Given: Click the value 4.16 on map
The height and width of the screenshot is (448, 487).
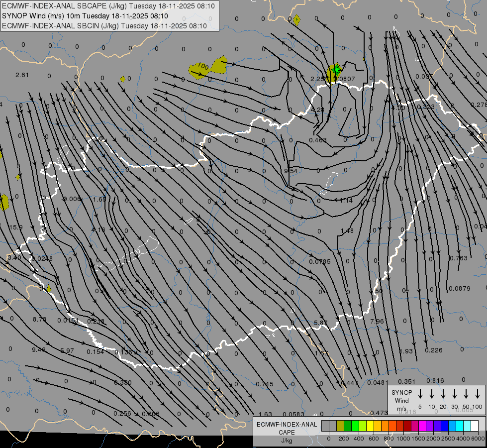Looking at the screenshot, I should [x=98, y=229].
